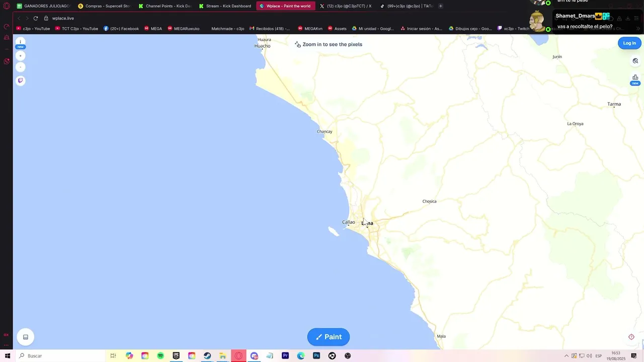Image resolution: width=644 pixels, height=362 pixels.
Task: Open the Opera GX logo menu
Action: [7, 6]
